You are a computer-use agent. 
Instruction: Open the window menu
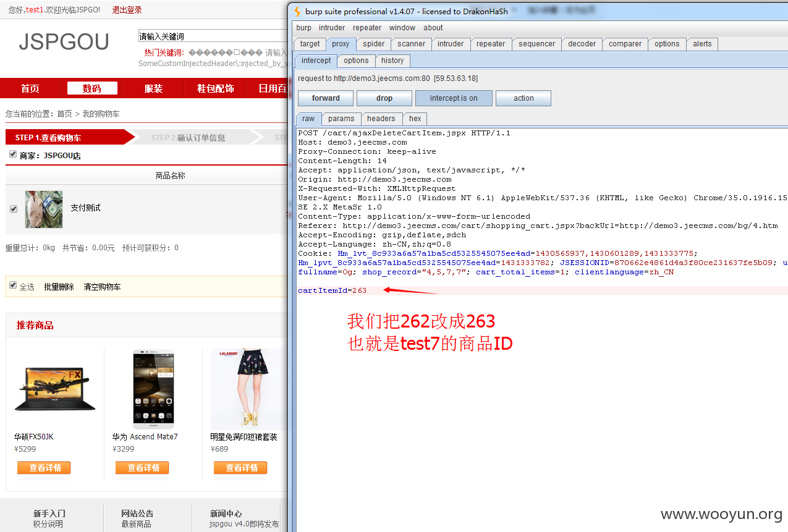402,28
